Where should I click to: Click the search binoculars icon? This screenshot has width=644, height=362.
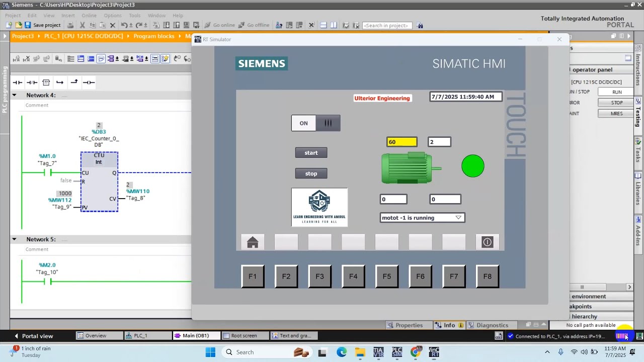pos(420,26)
